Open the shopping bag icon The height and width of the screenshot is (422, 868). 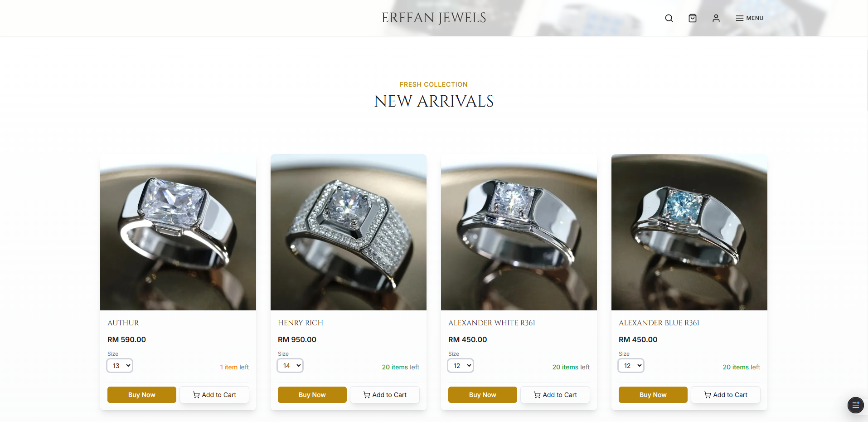pos(692,18)
